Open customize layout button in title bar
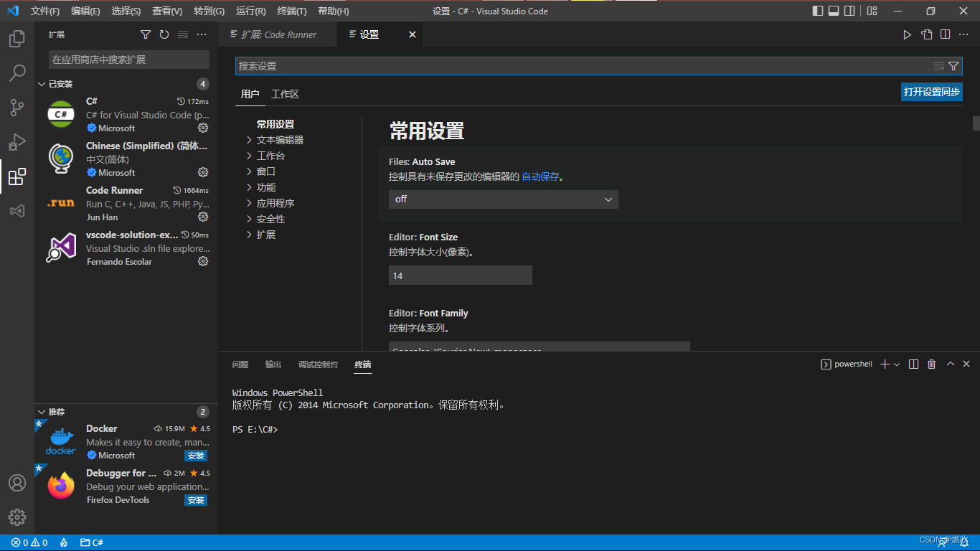This screenshot has width=980, height=551. (872, 11)
